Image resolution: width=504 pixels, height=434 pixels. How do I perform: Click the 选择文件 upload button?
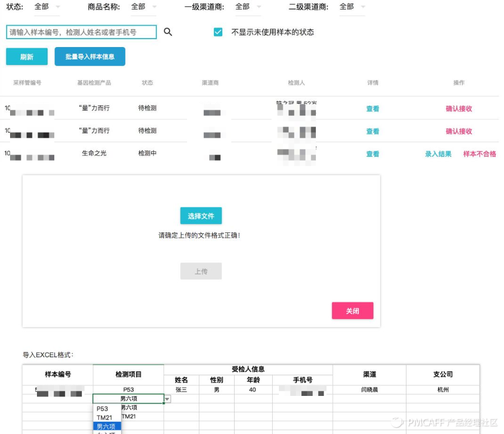point(200,215)
